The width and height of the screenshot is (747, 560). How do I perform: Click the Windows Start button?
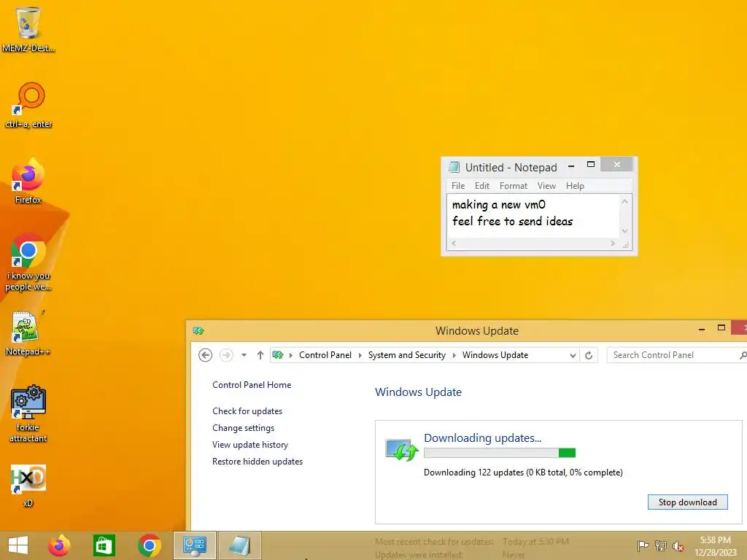click(x=18, y=545)
